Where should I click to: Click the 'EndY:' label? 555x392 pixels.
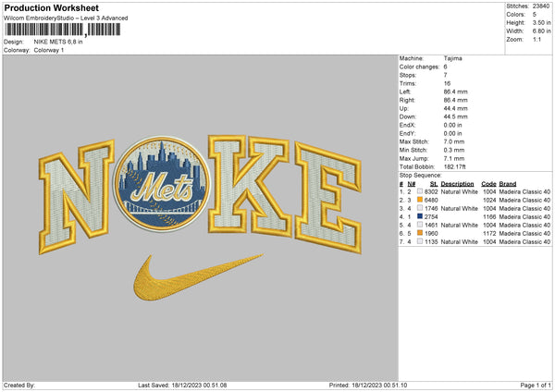click(407, 133)
